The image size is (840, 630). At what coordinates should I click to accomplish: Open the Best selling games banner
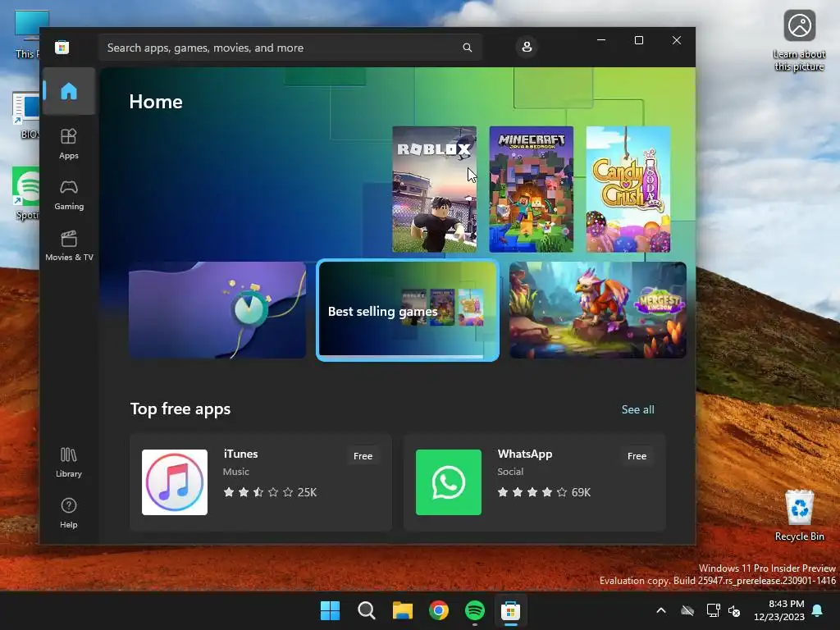coord(408,310)
